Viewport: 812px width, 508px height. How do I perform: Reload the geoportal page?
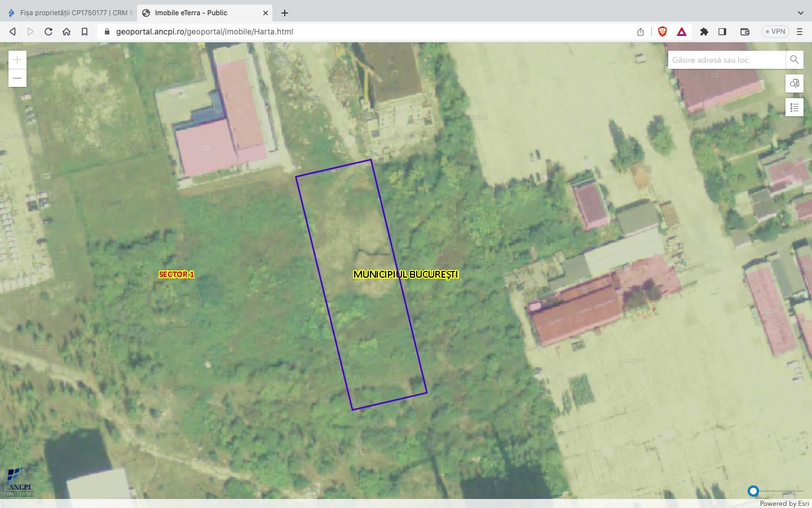(x=48, y=32)
